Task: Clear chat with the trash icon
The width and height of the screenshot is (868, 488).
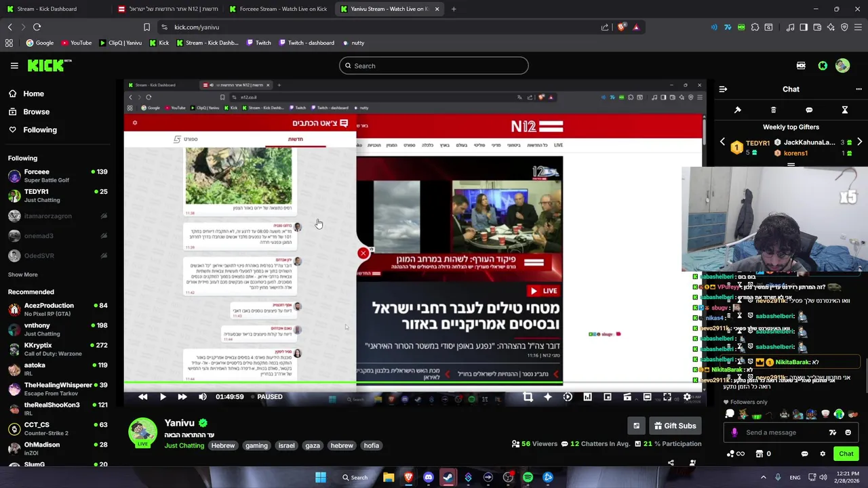Action: pos(773,110)
